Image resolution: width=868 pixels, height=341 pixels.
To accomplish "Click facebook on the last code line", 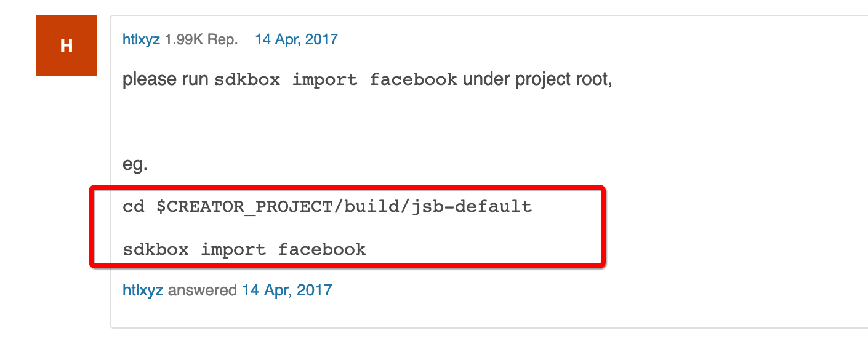I will coord(322,249).
